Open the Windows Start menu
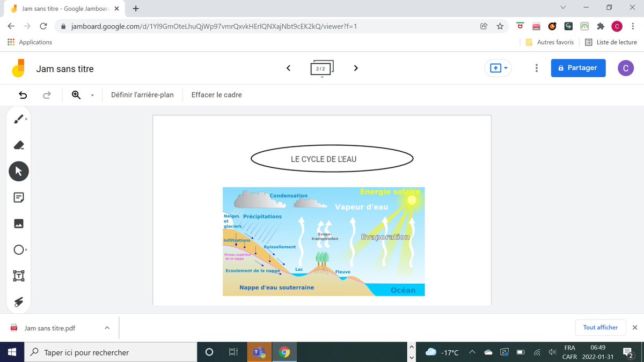Viewport: 644px width, 362px height. click(12, 352)
